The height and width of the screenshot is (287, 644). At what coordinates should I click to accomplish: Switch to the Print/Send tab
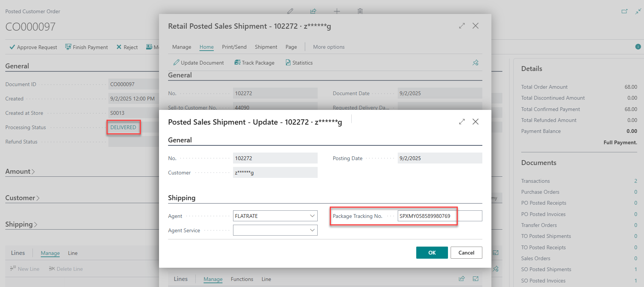click(234, 47)
